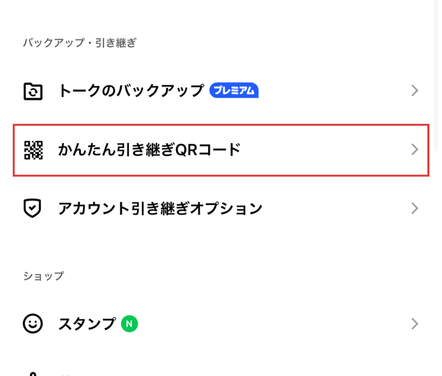This screenshot has width=442, height=376.
Task: Open スタンプ using its right chevron
Action: tap(415, 324)
